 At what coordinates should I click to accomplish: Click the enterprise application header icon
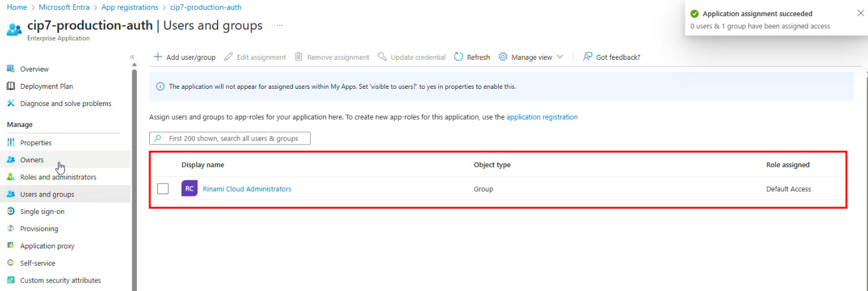point(14,28)
